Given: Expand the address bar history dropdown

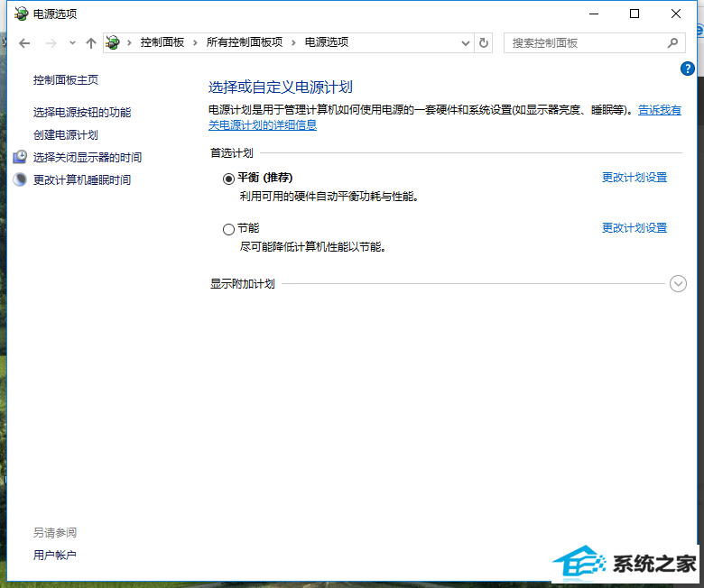Looking at the screenshot, I should (466, 43).
